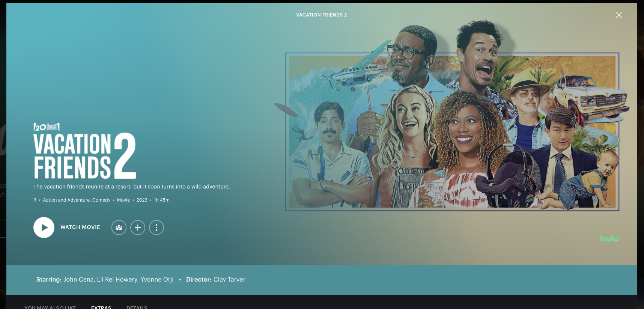Click the 1h 45m runtime
Image resolution: width=644 pixels, height=309 pixels.
(162, 200)
